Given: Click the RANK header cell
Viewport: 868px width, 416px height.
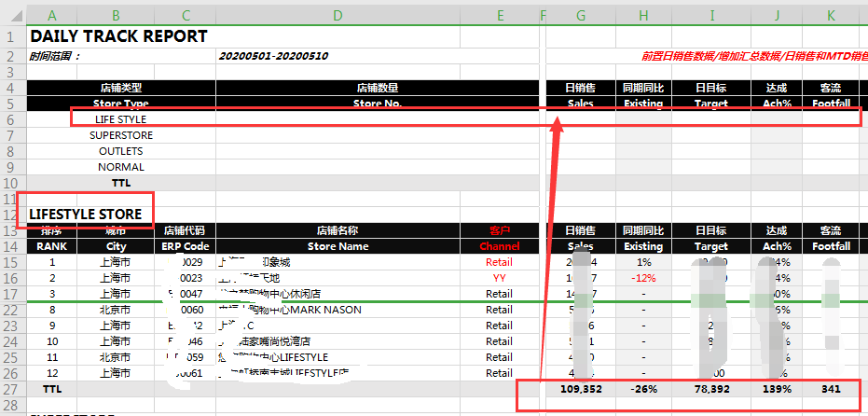Looking at the screenshot, I should pos(52,246).
